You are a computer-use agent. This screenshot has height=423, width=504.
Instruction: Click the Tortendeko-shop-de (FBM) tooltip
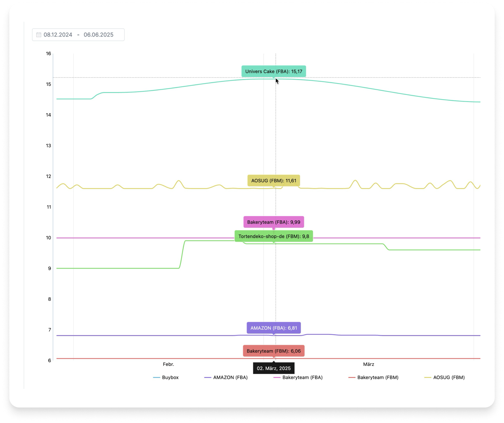click(x=274, y=236)
